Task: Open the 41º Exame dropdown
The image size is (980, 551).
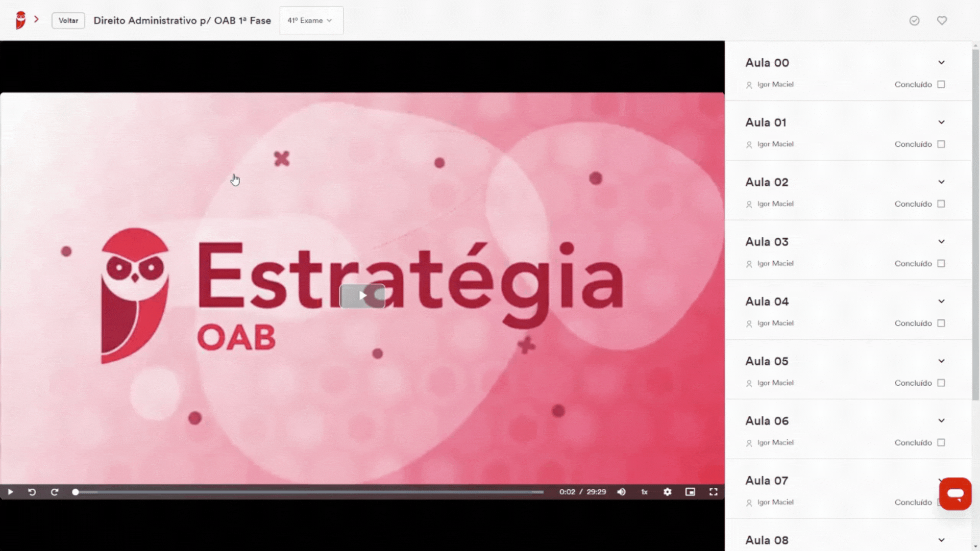Action: 311,20
